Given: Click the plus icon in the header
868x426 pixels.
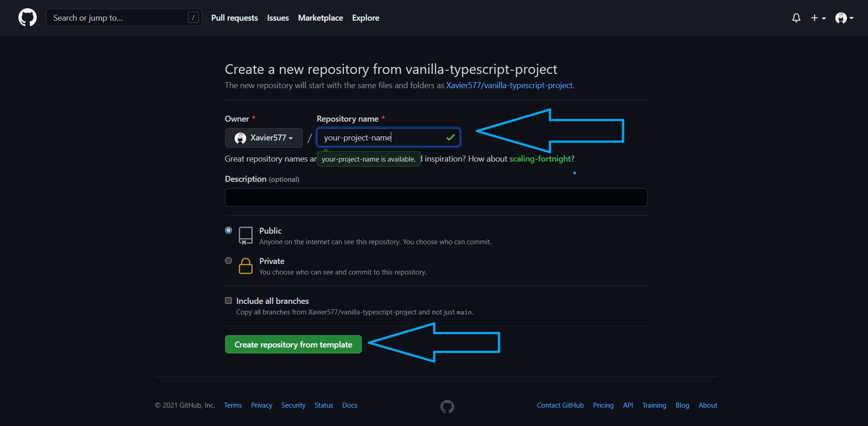Looking at the screenshot, I should click(814, 17).
